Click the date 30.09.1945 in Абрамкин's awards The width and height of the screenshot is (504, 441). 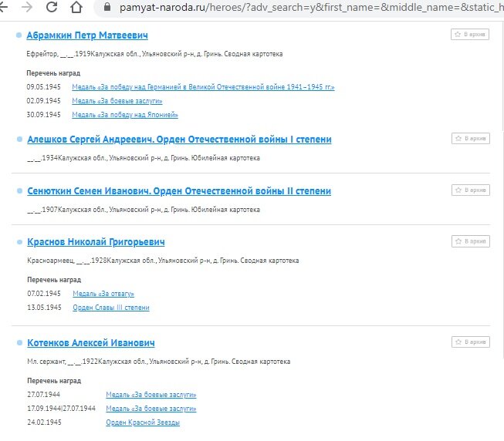pos(43,115)
